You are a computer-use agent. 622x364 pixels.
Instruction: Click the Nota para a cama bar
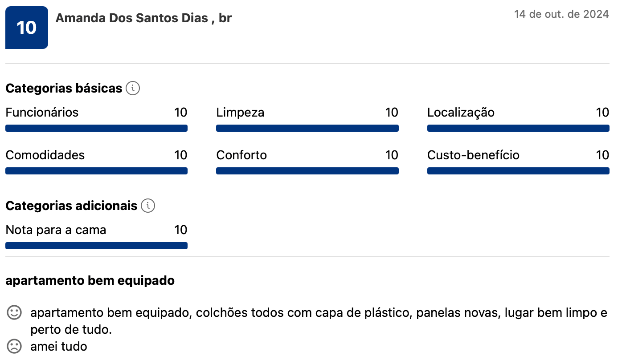[96, 246]
